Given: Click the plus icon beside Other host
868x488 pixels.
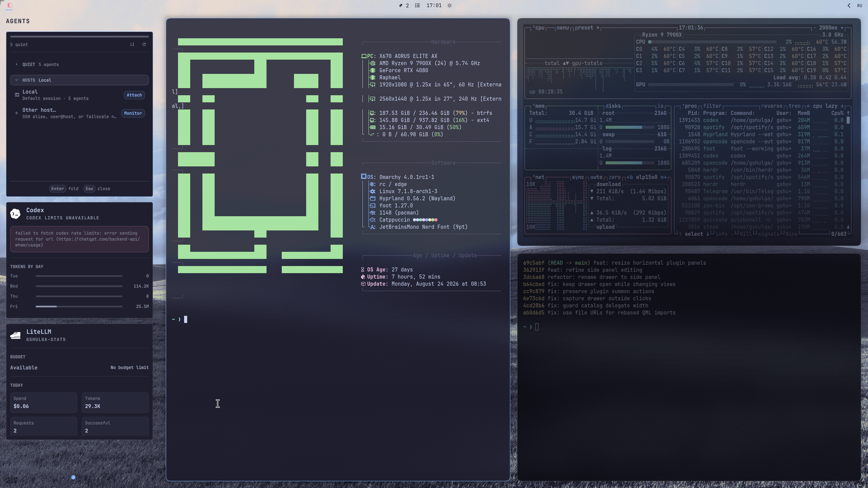Looking at the screenshot, I should coord(17,113).
